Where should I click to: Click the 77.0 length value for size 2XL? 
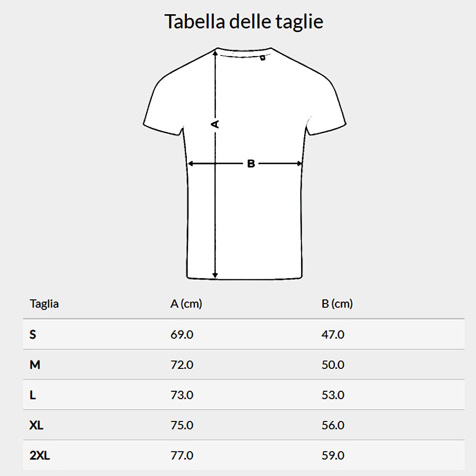182,455
